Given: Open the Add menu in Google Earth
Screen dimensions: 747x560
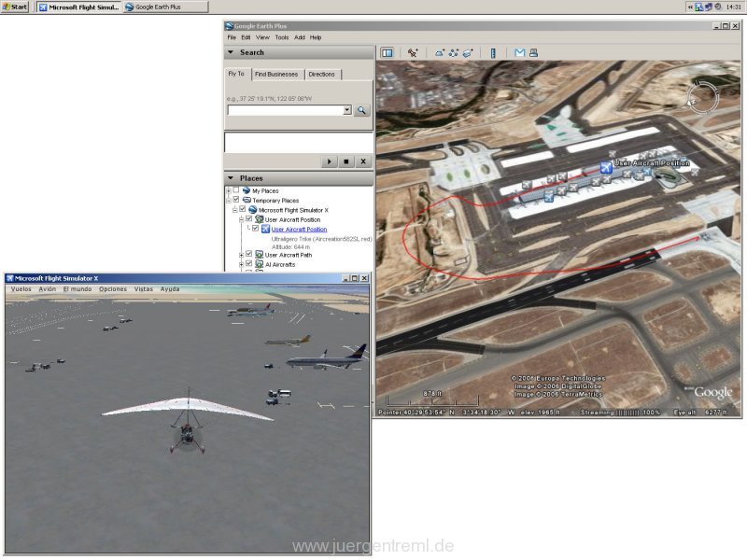Looking at the screenshot, I should pos(299,37).
